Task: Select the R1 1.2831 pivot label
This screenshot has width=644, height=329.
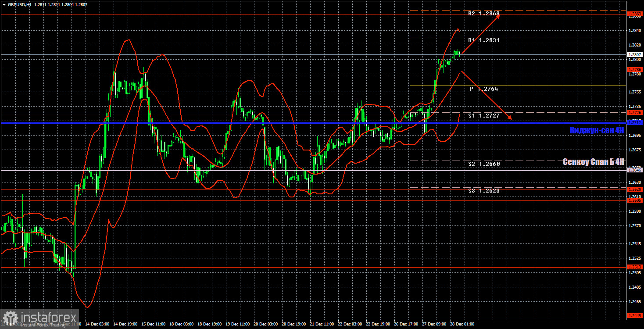Action: [x=483, y=40]
